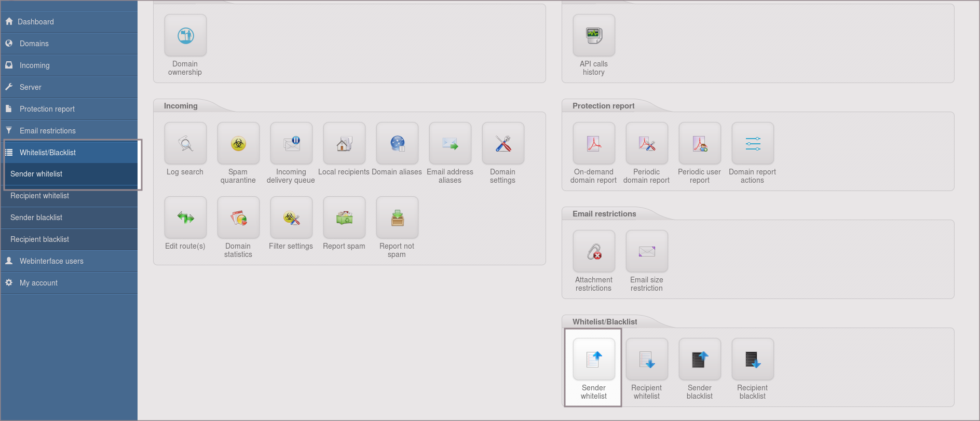Open Domain ownership icon

[185, 36]
